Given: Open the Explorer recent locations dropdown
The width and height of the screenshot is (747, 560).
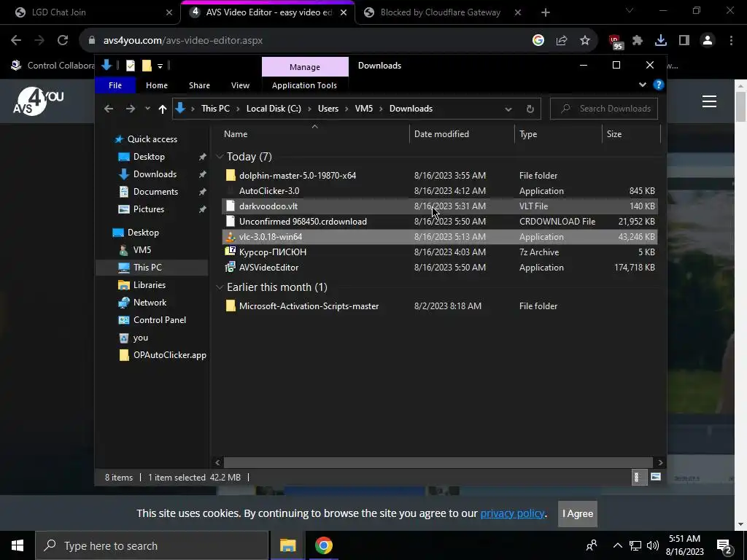Looking at the screenshot, I should 147,109.
